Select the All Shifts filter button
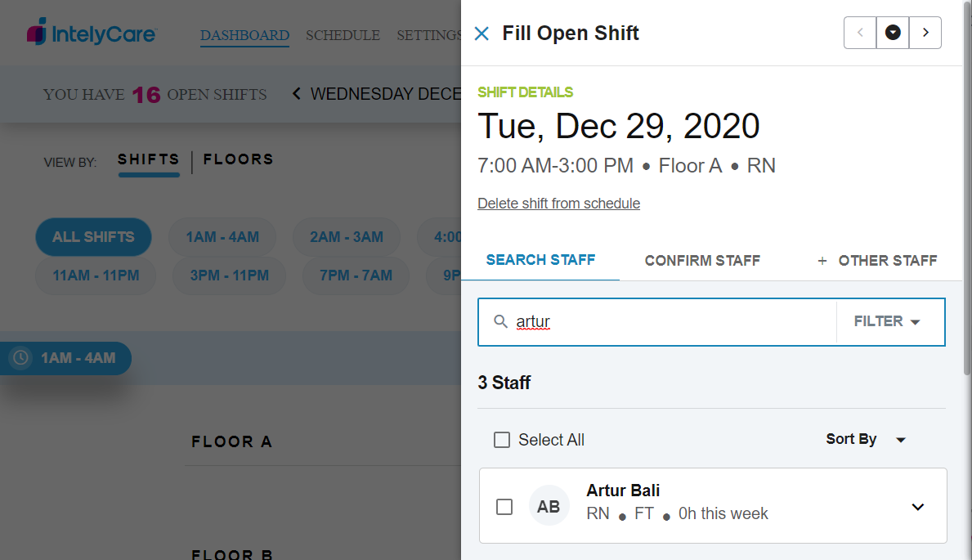The image size is (972, 560). point(93,237)
